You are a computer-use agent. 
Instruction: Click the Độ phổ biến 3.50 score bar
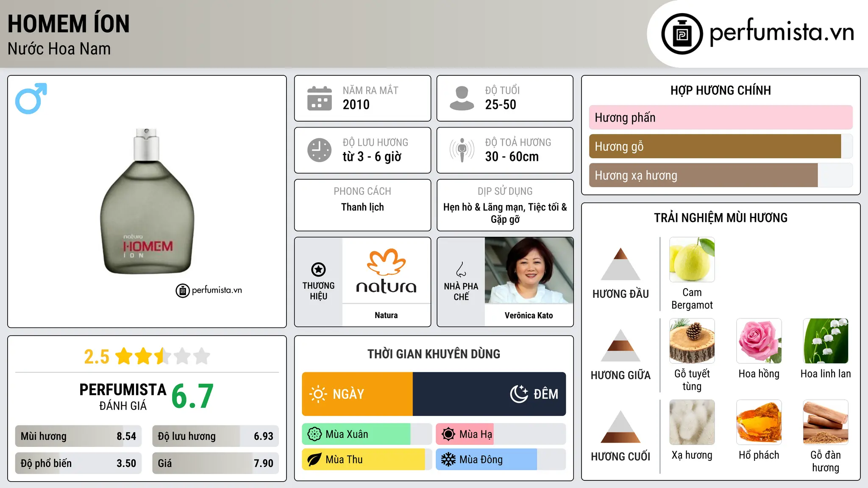point(78,463)
